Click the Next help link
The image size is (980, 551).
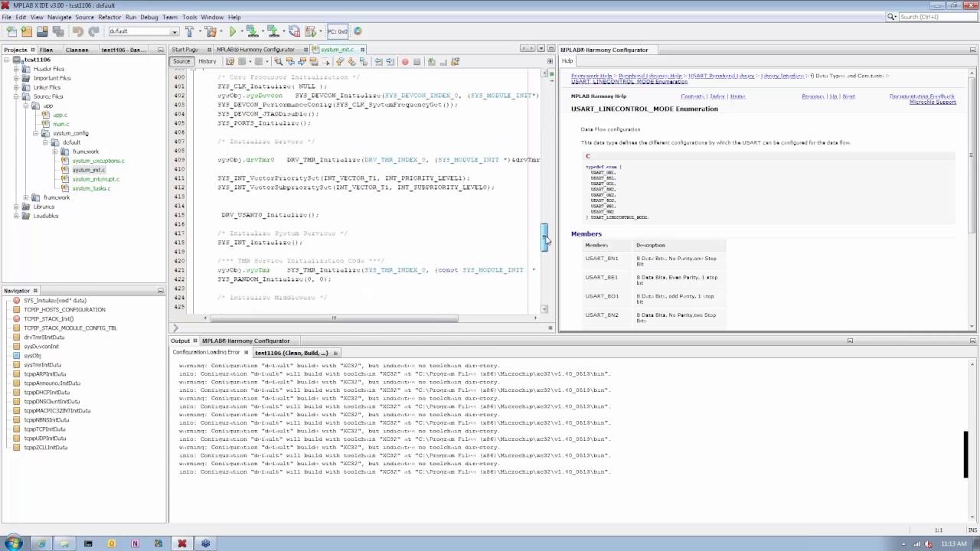[x=848, y=96]
